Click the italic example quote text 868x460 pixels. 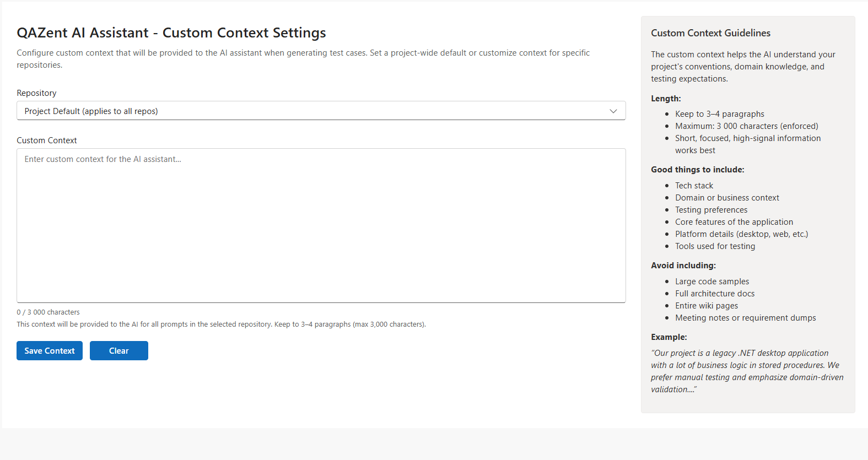(747, 371)
